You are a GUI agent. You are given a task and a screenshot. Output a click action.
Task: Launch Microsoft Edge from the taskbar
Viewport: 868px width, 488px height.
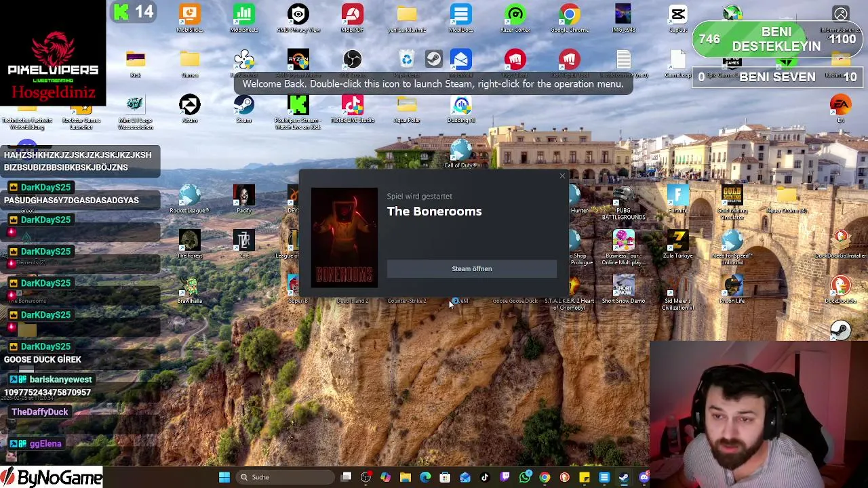(x=425, y=477)
